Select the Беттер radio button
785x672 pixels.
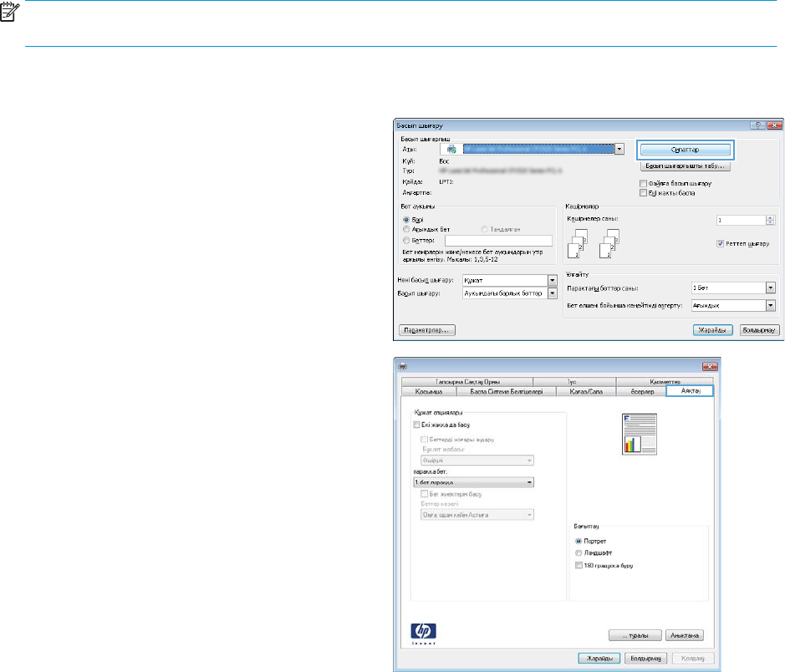click(406, 240)
